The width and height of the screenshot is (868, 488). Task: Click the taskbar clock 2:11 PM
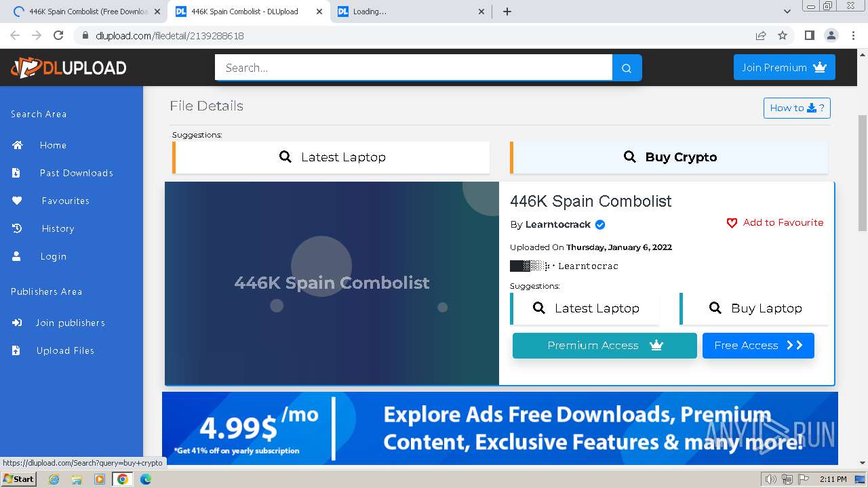pos(832,479)
